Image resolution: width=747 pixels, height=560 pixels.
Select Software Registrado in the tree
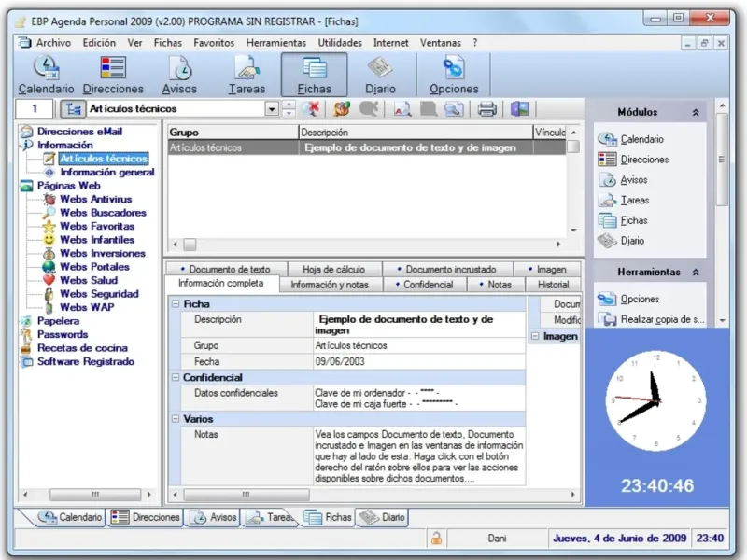86,361
